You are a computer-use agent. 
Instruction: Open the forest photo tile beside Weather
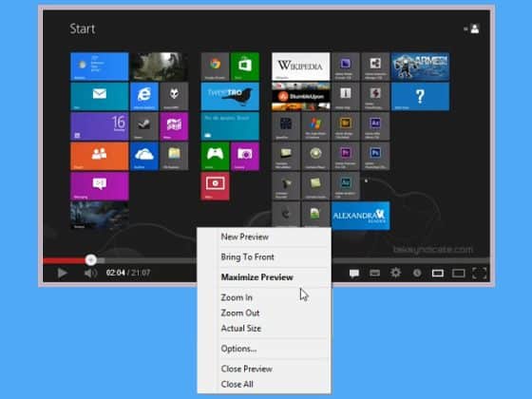coord(160,66)
